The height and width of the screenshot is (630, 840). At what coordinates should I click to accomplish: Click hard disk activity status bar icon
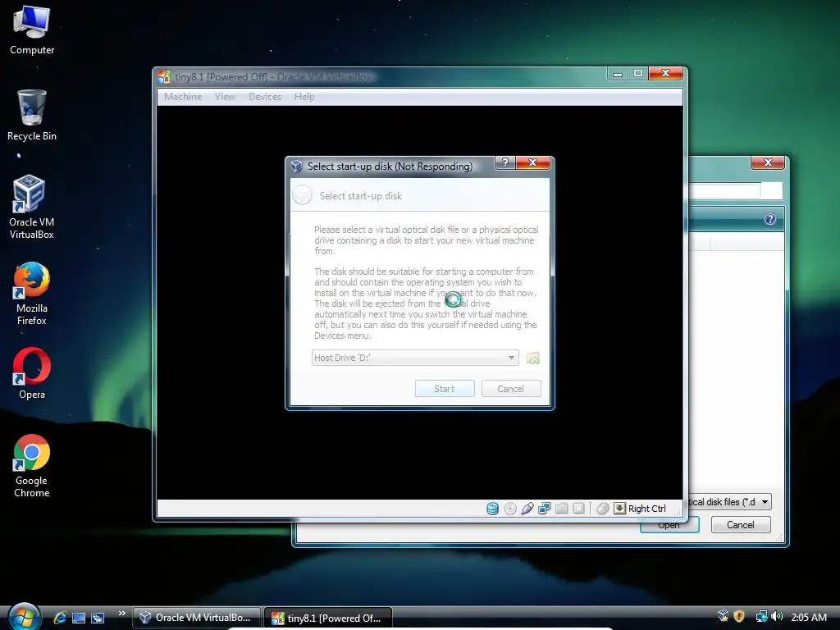click(492, 509)
